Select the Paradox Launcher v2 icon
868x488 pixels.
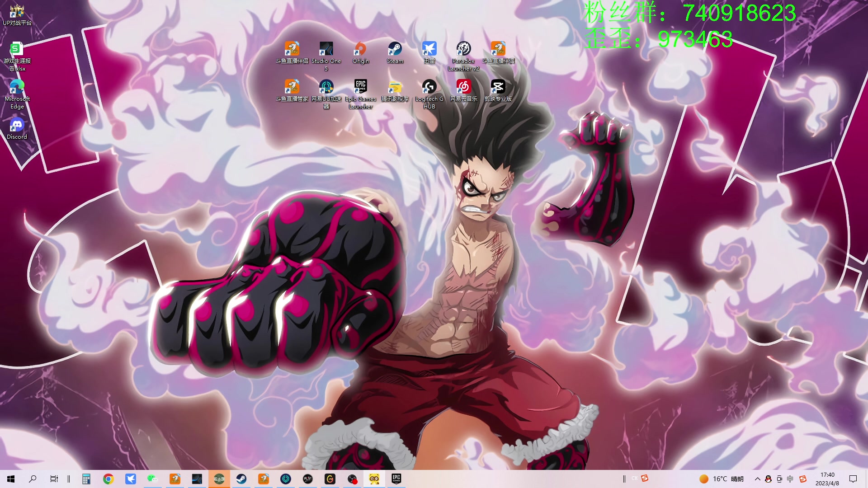pyautogui.click(x=463, y=56)
